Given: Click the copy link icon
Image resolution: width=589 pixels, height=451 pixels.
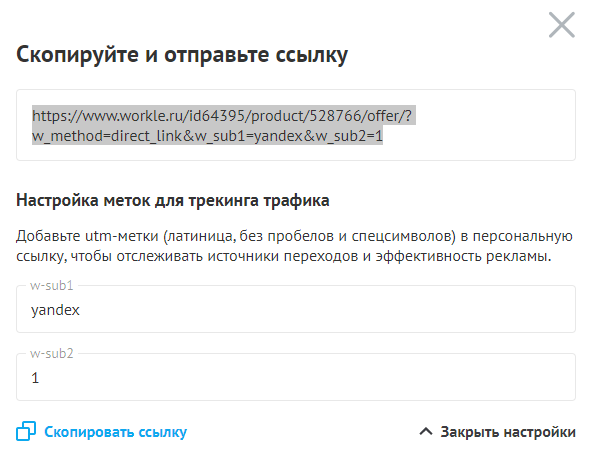Looking at the screenshot, I should point(26,431).
